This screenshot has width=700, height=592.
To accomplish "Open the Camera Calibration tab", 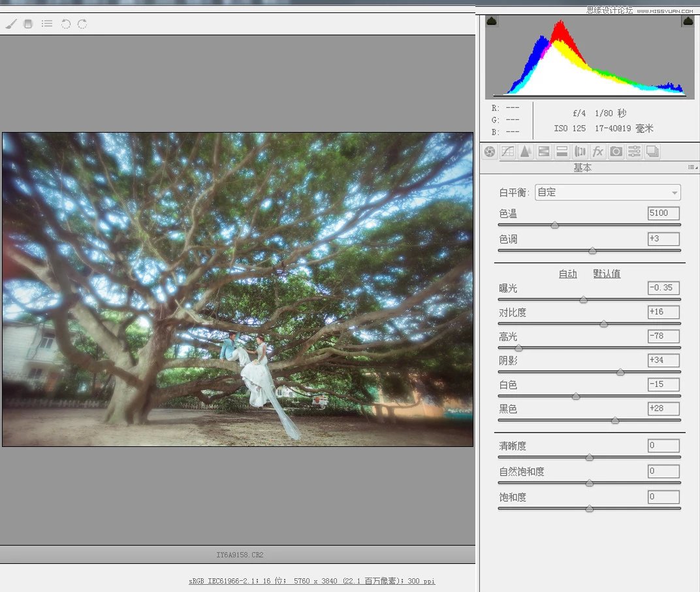I will pyautogui.click(x=616, y=152).
